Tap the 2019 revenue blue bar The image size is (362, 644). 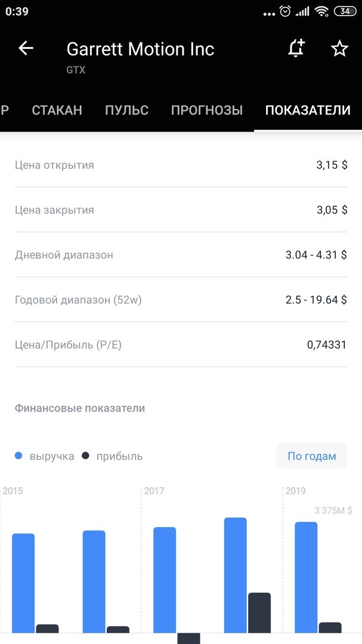[x=306, y=577]
